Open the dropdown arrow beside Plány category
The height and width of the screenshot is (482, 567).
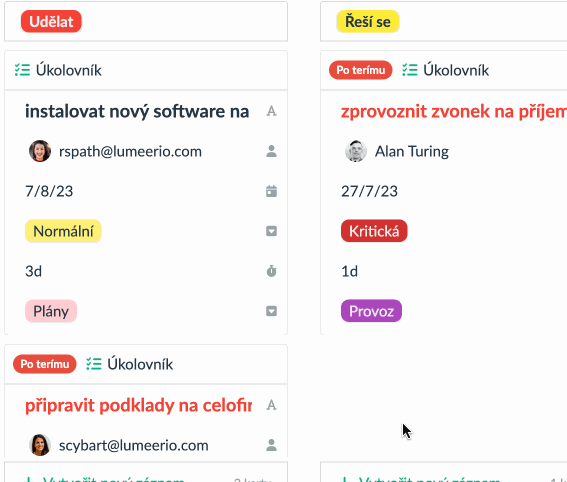point(271,311)
